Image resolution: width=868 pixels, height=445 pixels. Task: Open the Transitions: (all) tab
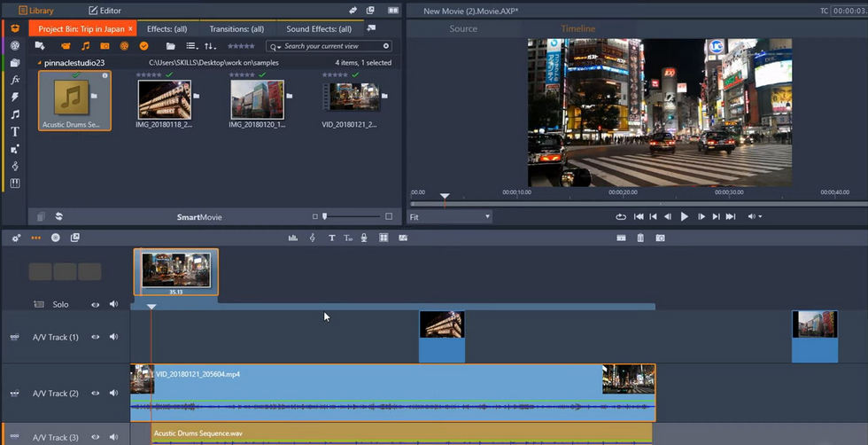(x=236, y=29)
